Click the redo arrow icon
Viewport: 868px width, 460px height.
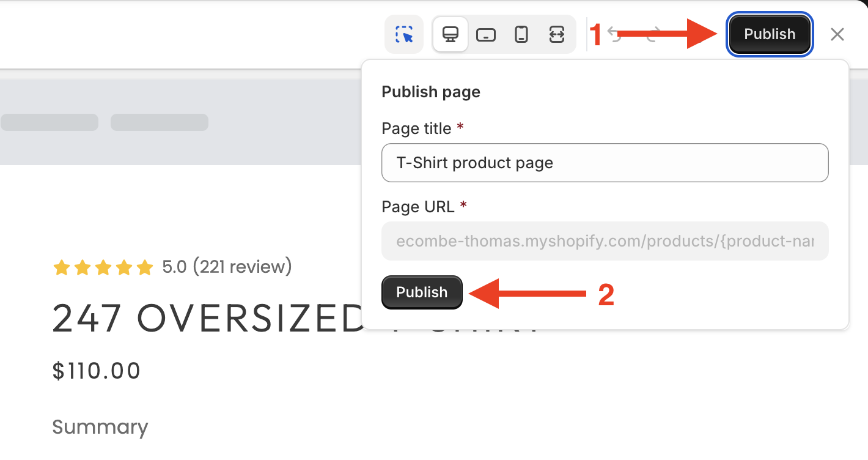coord(652,34)
